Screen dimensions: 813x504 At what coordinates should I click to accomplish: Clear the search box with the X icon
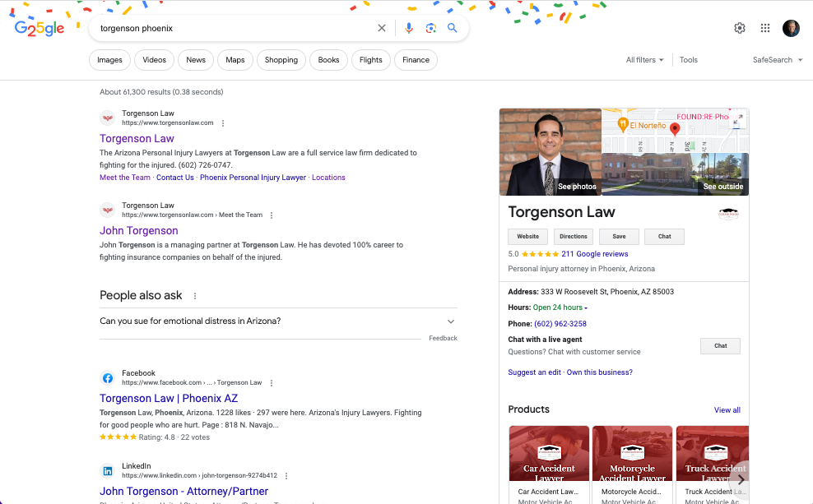coord(381,28)
